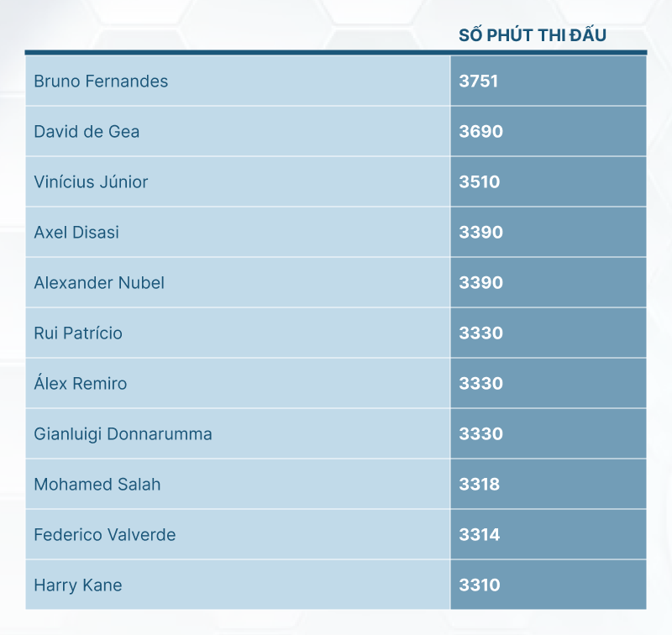Open the Mohamed Salah entry
The image size is (672, 635).
97,485
